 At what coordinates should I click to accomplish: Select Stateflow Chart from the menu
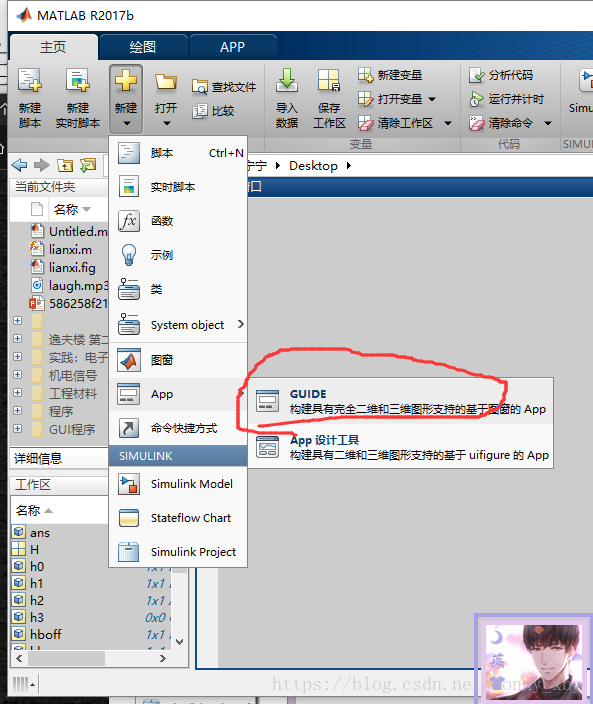pyautogui.click(x=178, y=518)
